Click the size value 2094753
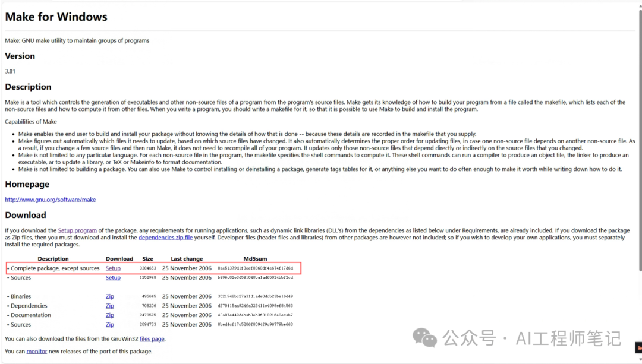The height and width of the screenshot is (364, 642). (148, 325)
